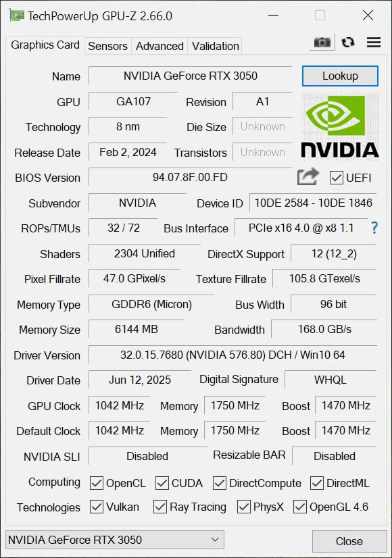This screenshot has height=558, width=392.
Task: Open the Advanced tab
Action: point(160,46)
